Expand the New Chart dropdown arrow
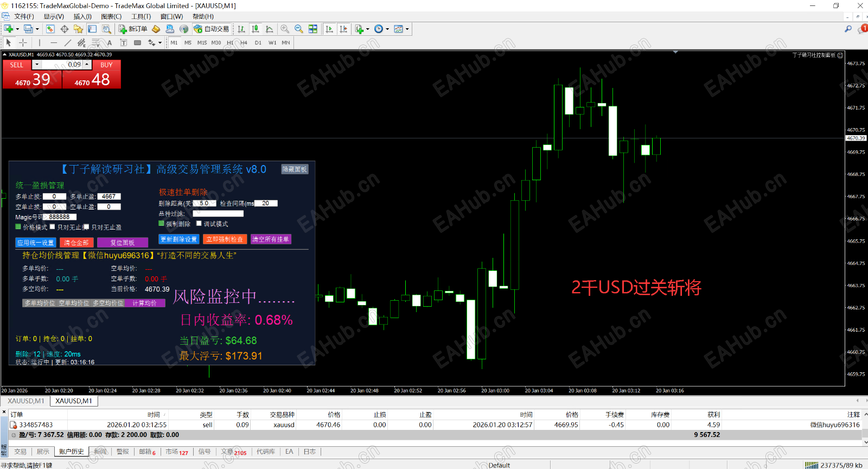Viewport: 868px width, 469px height. [17, 29]
